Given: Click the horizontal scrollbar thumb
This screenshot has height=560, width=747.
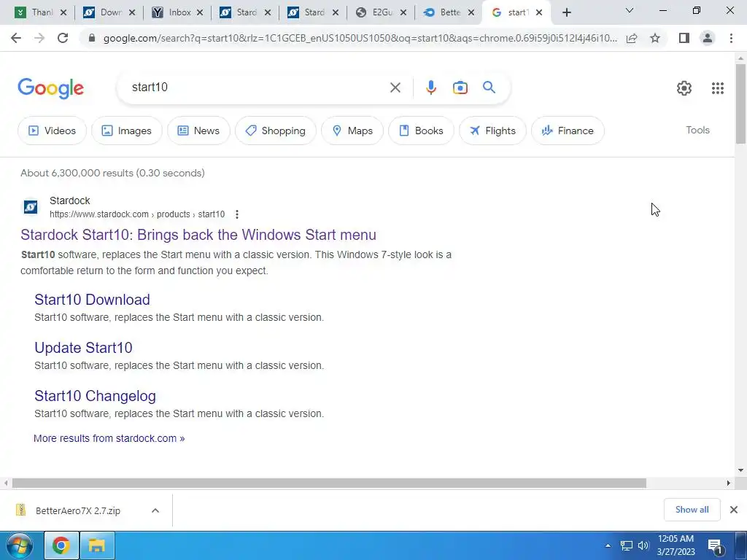Looking at the screenshot, I should click(x=329, y=483).
